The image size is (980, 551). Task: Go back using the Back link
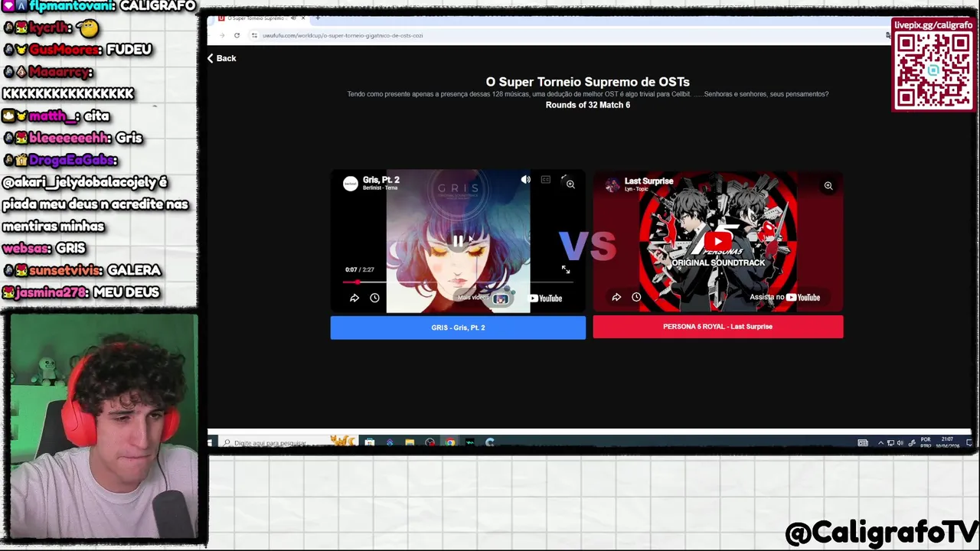221,58
